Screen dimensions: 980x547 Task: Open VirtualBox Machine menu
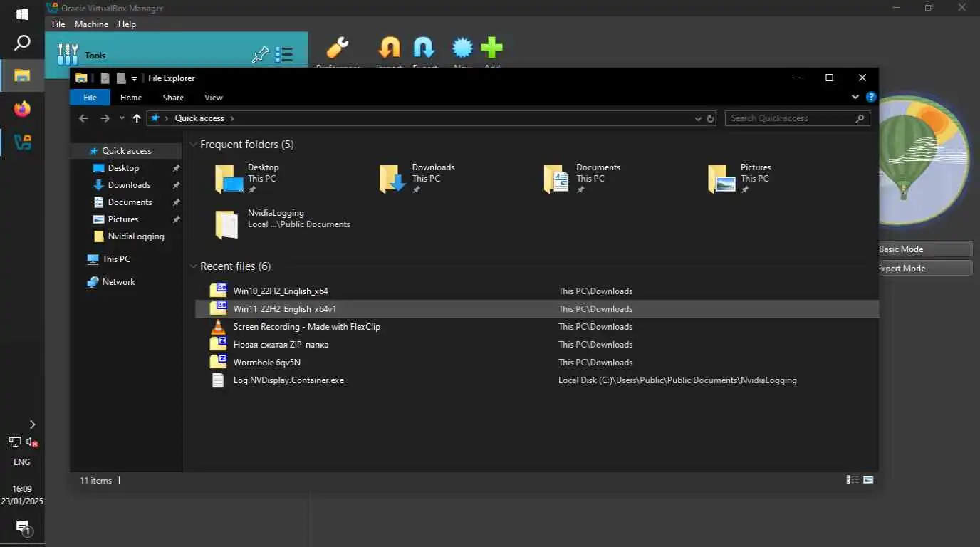(91, 24)
